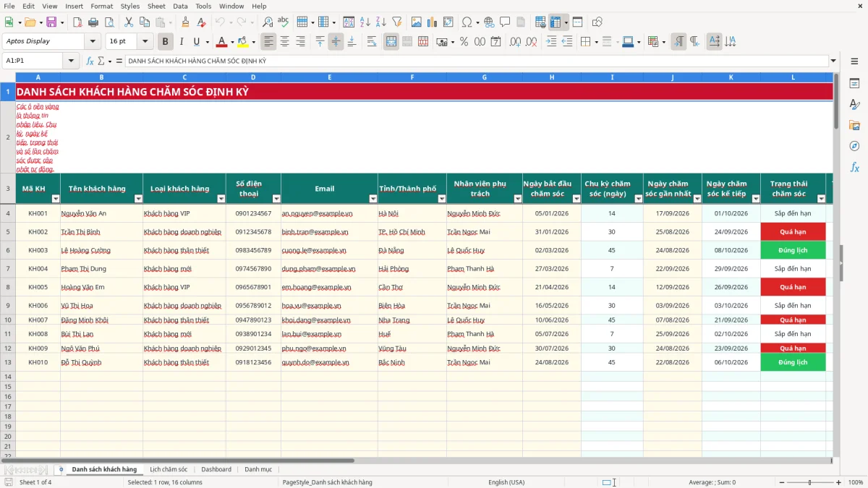Image resolution: width=868 pixels, height=488 pixels.
Task: Insert a chart
Action: (431, 22)
